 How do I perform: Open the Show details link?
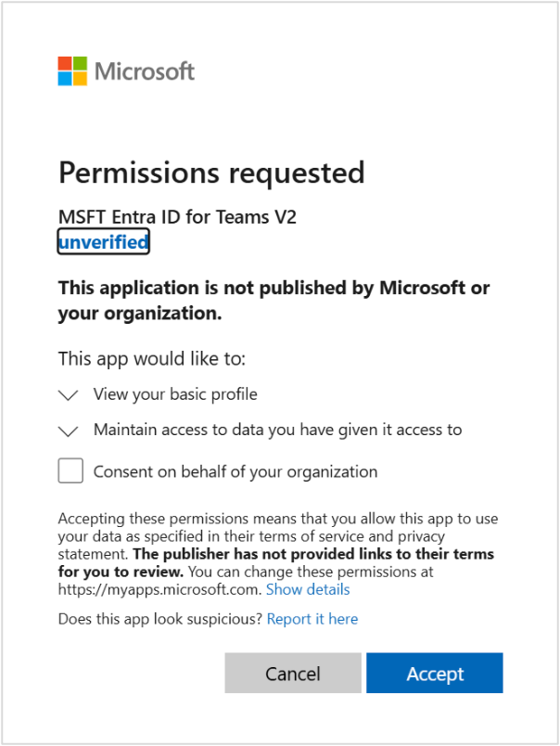[x=308, y=589]
